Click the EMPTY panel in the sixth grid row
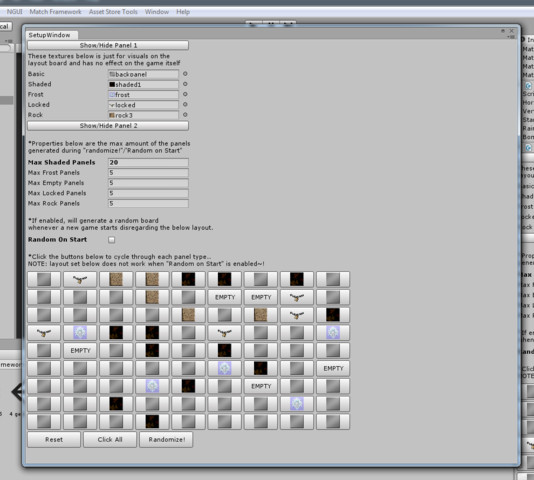This screenshot has height=480, width=534. coord(333,368)
